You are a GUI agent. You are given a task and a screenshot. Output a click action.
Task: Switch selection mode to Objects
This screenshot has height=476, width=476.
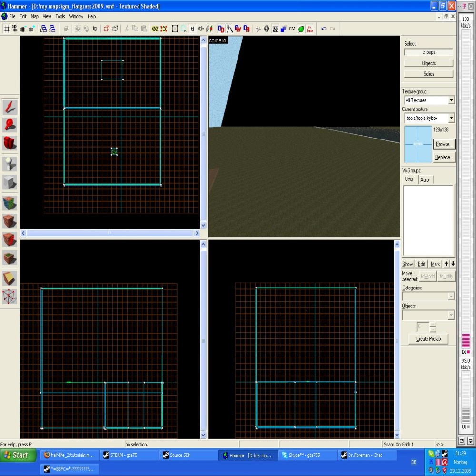coord(428,63)
